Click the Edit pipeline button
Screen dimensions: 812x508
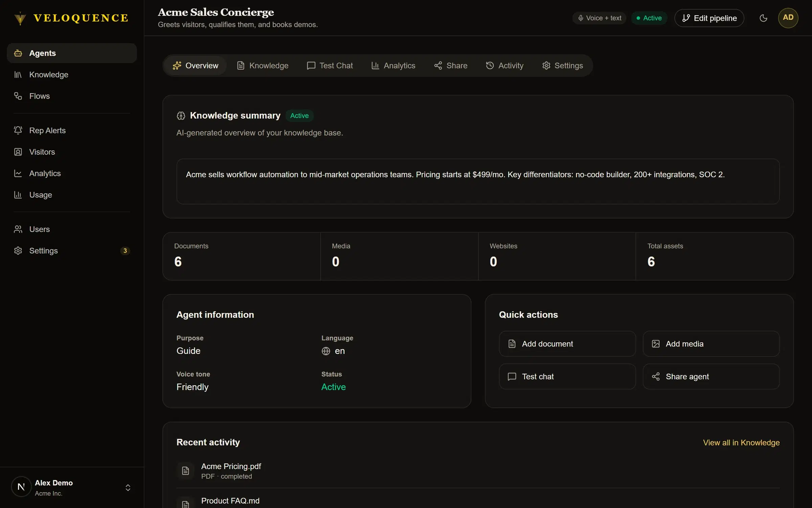pos(709,18)
